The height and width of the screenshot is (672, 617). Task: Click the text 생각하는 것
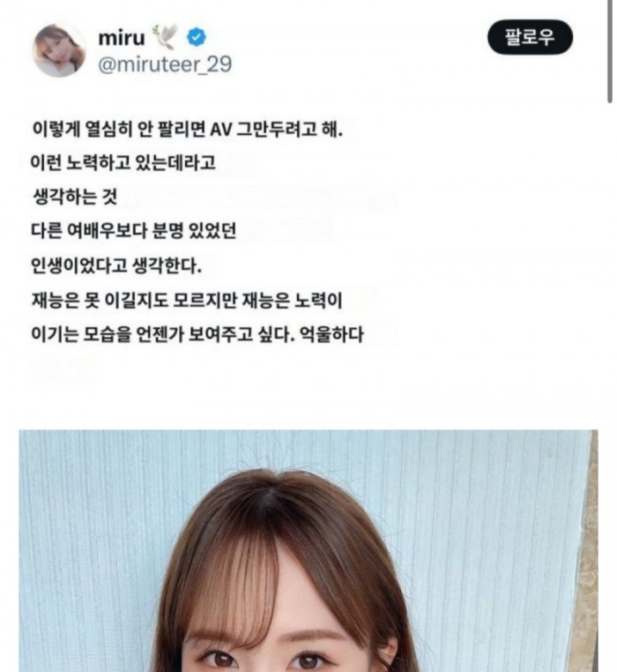click(75, 198)
